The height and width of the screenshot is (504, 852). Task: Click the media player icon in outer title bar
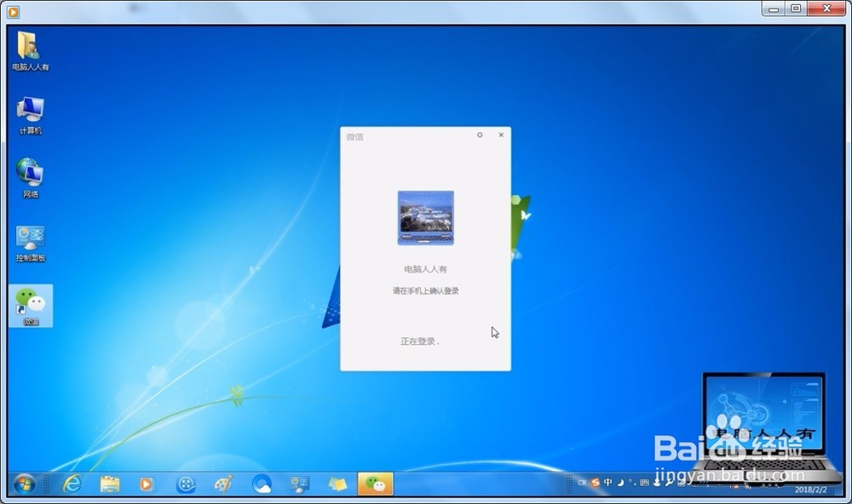pos(13,11)
